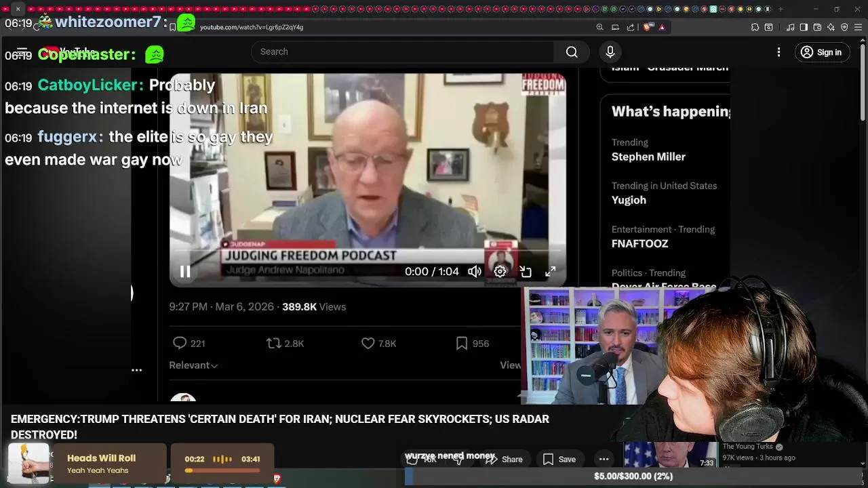868x488 pixels.
Task: Open the Brave VPN shield icon
Action: point(844,27)
